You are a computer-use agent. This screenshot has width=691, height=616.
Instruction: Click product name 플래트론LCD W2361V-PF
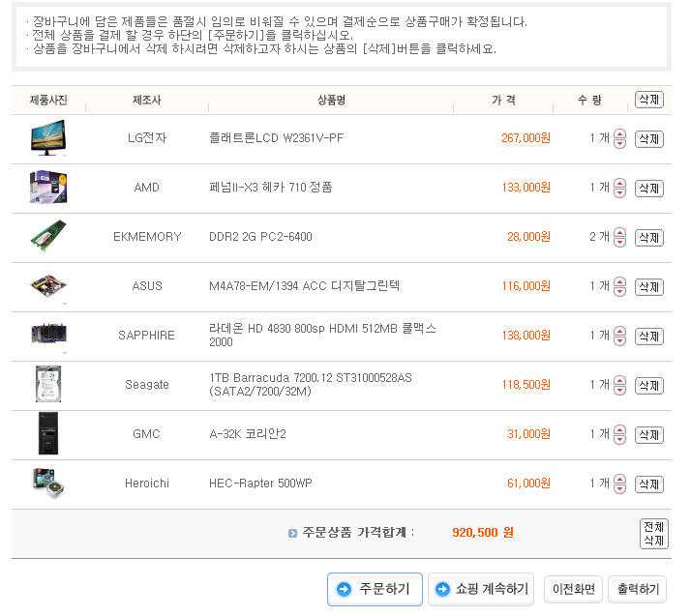pyautogui.click(x=277, y=138)
